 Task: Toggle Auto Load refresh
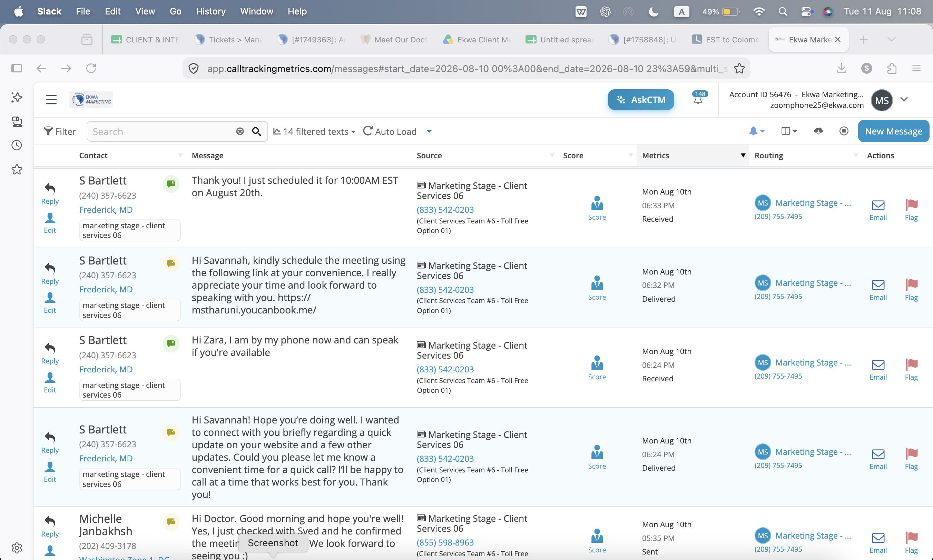(390, 131)
